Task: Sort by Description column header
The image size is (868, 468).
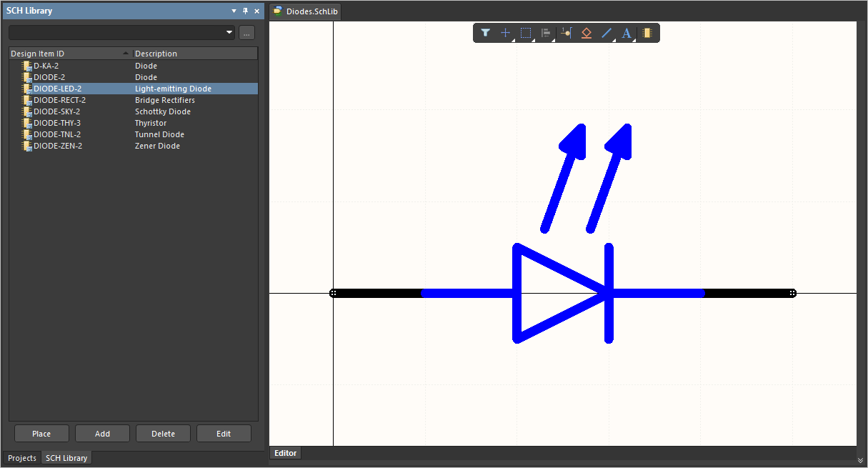Action: tap(195, 54)
